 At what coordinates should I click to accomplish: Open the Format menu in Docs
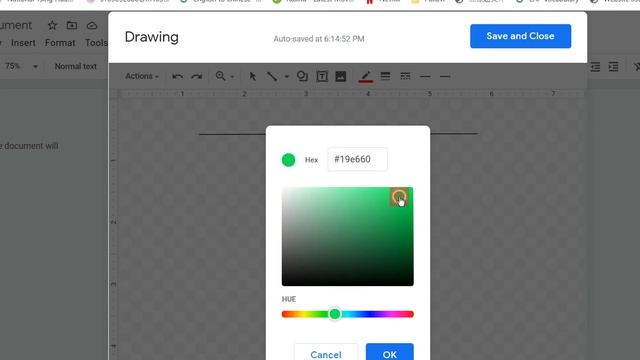[x=60, y=43]
